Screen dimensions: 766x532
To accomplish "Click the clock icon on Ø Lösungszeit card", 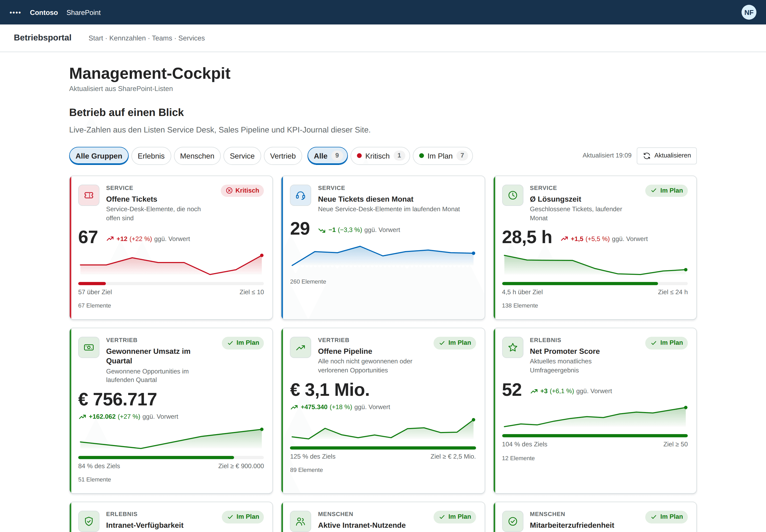I will pyautogui.click(x=512, y=195).
